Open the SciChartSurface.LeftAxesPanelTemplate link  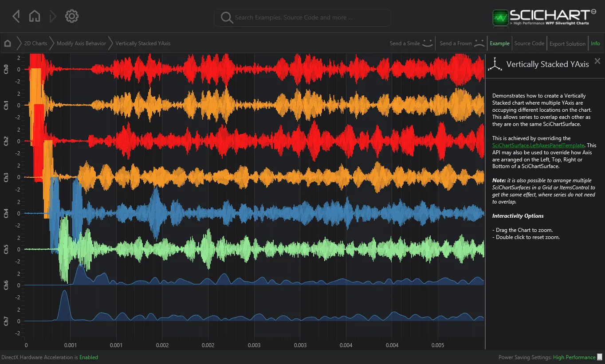(x=538, y=145)
